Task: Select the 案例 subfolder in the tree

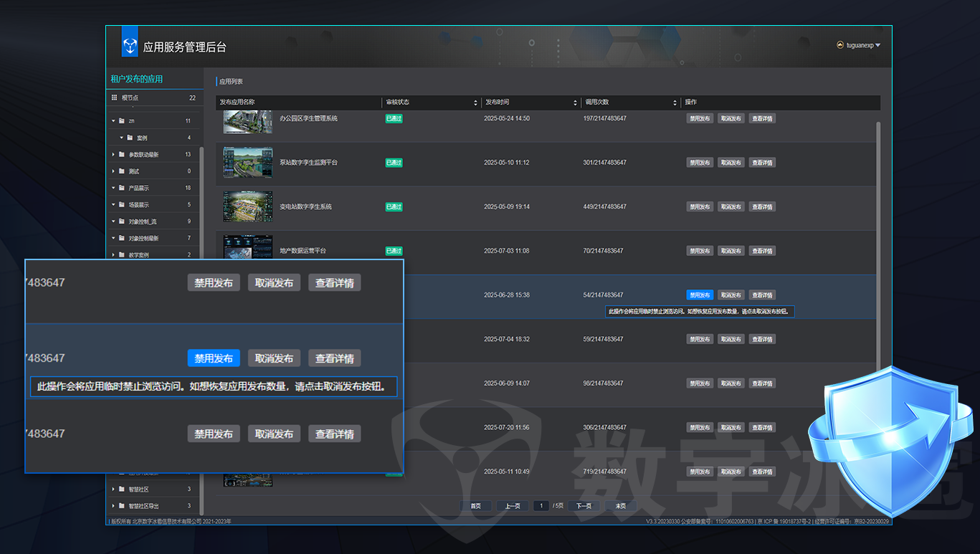Action: point(142,138)
